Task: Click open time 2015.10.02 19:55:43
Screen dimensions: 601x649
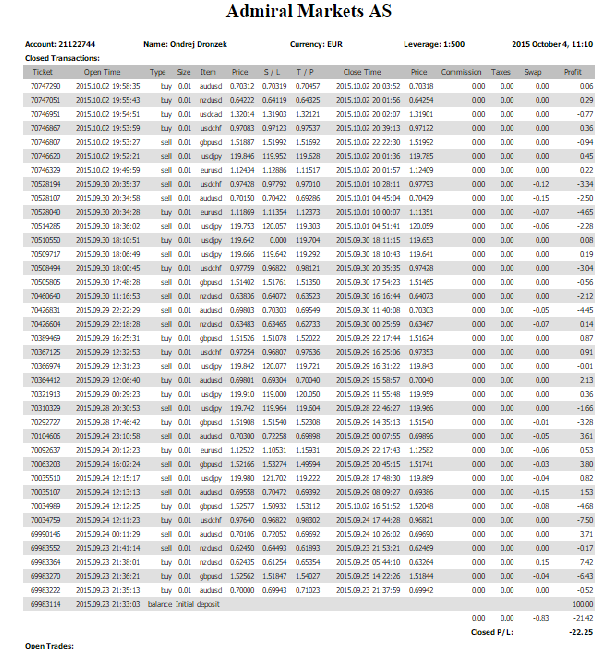Action: click(108, 100)
